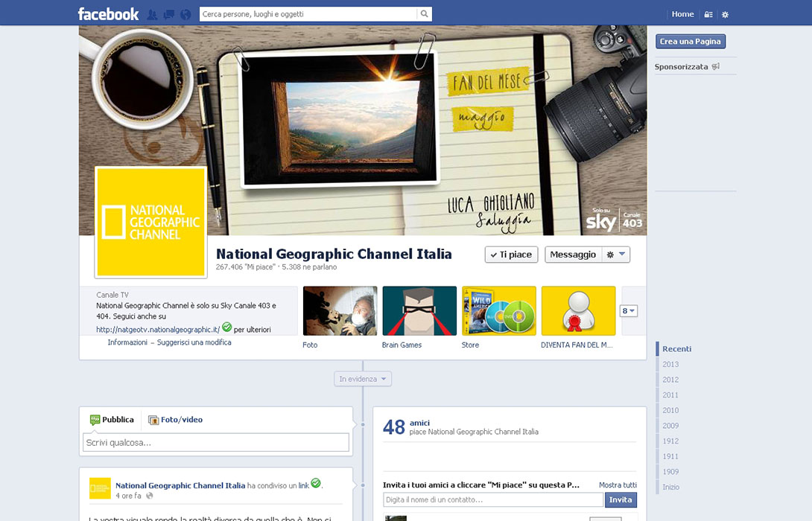Jump to Inizio in timeline
Image resolution: width=812 pixels, height=521 pixels.
[x=671, y=487]
